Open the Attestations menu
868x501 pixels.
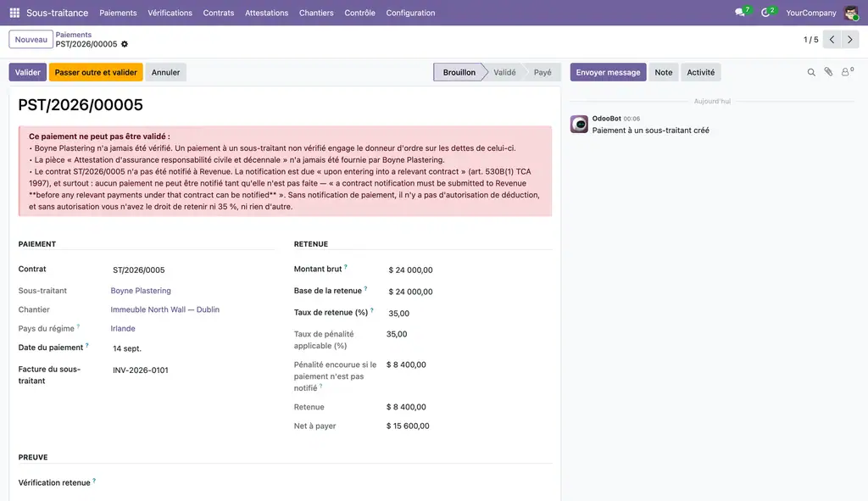[267, 13]
